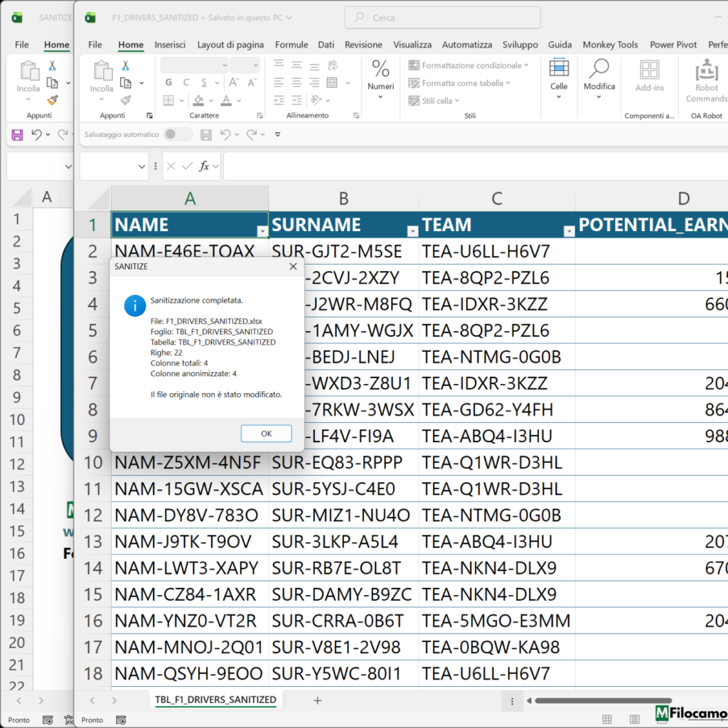Click the text orientation icon
Screen dimensions: 728x728
pos(316,100)
